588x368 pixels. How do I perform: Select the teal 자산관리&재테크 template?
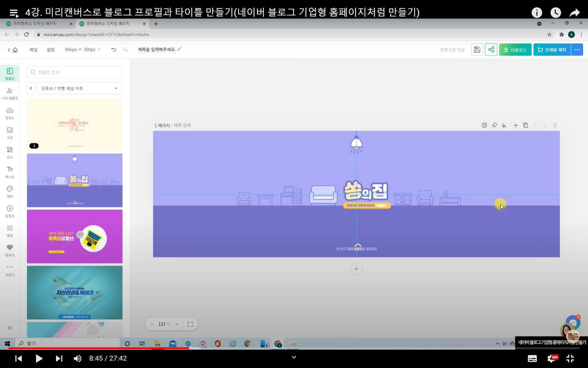[x=75, y=292]
